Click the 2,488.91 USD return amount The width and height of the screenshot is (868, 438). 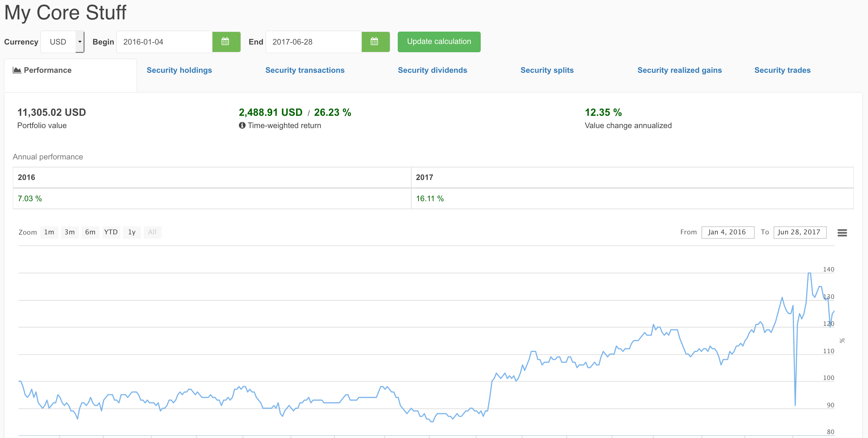[x=271, y=112]
